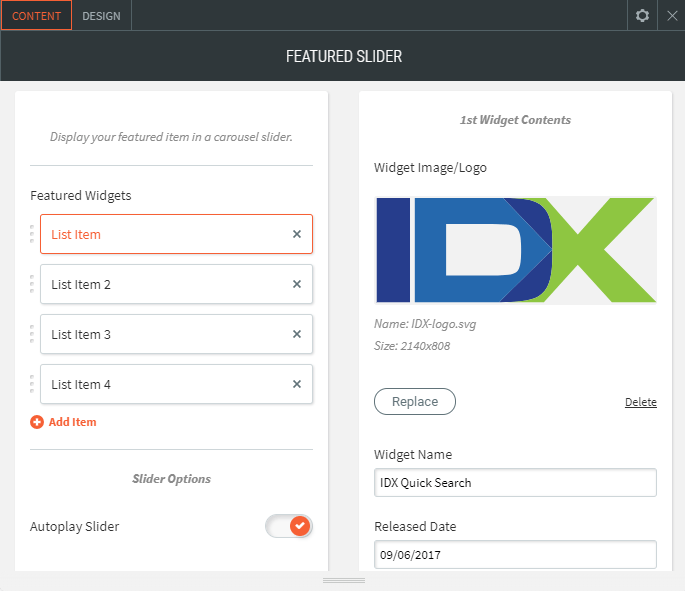Remove List Item 3 with its X
Image resolution: width=685 pixels, height=591 pixels.
click(297, 334)
